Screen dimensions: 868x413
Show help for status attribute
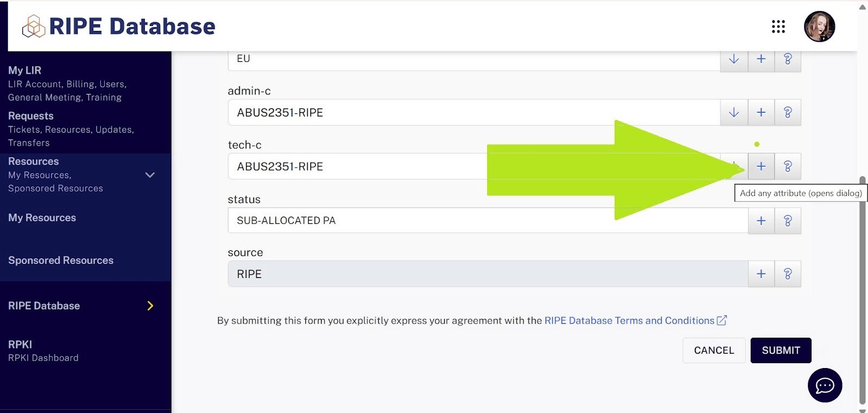click(x=788, y=221)
